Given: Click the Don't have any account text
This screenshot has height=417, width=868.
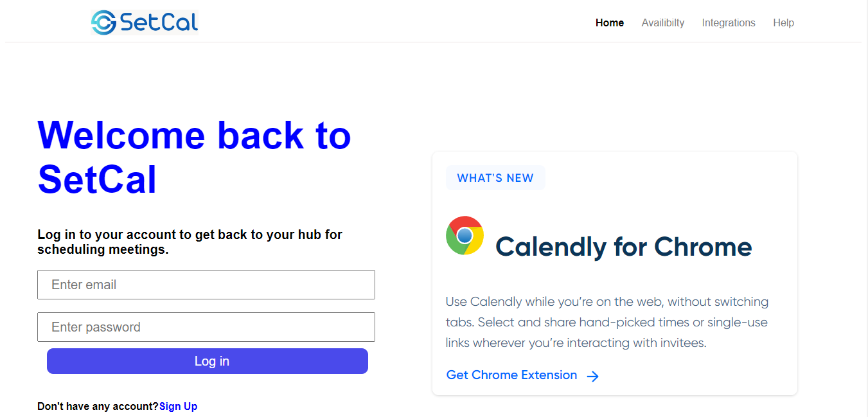Looking at the screenshot, I should coord(96,406).
